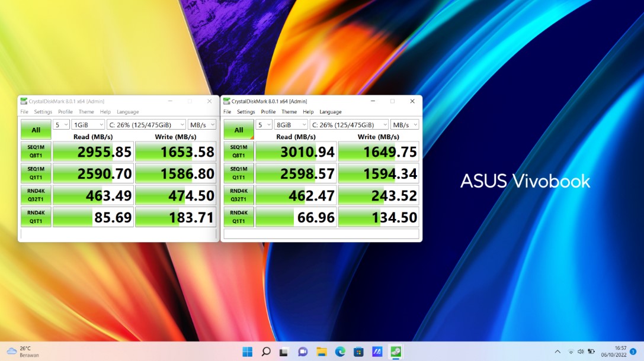
Task: Open the Windows Start menu
Action: [247, 352]
